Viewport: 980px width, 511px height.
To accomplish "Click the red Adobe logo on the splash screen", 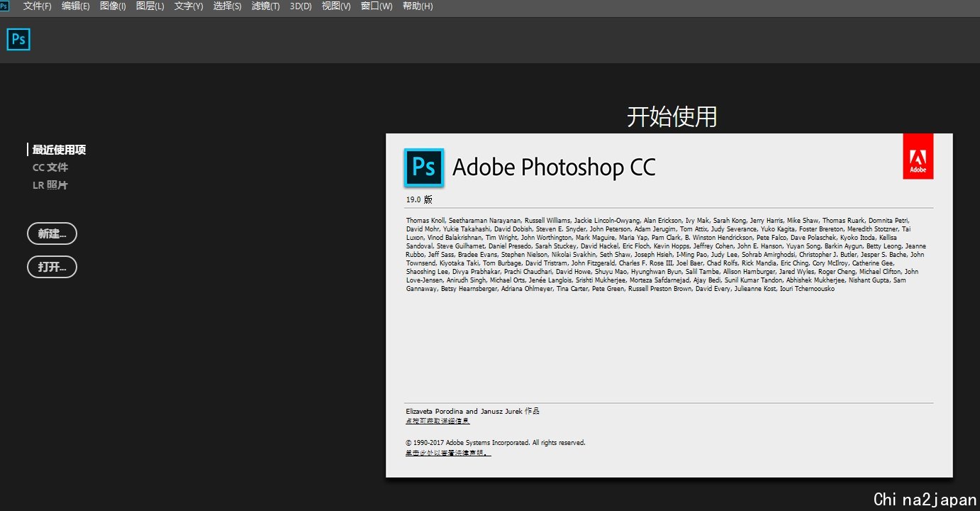I will coord(918,156).
